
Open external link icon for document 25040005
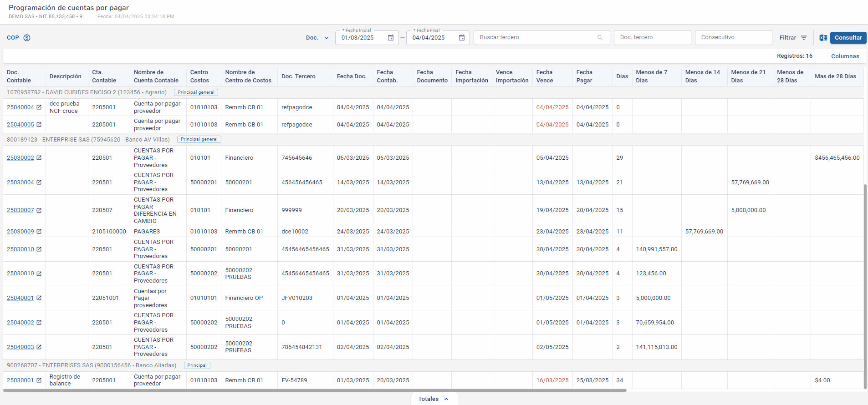[x=39, y=125]
